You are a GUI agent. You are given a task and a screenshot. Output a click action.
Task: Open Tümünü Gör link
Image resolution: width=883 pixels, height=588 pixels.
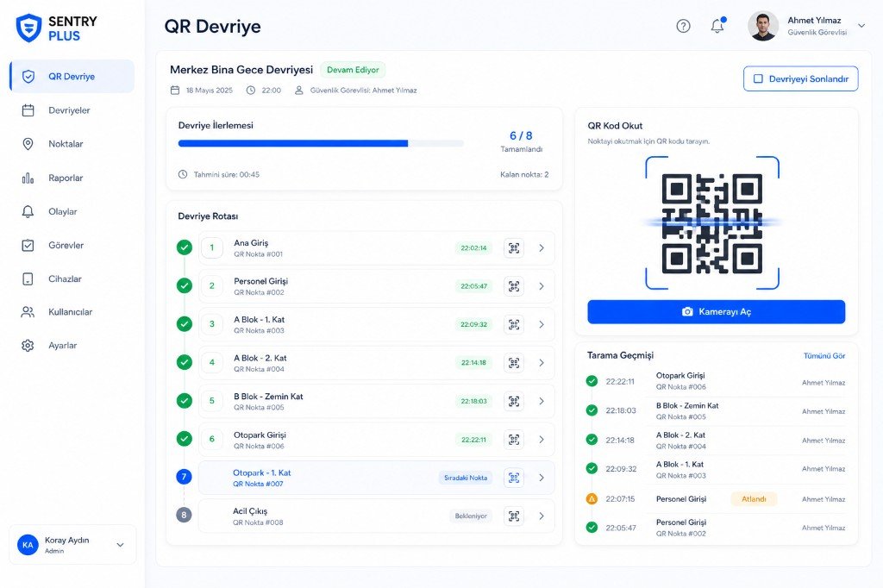click(824, 355)
